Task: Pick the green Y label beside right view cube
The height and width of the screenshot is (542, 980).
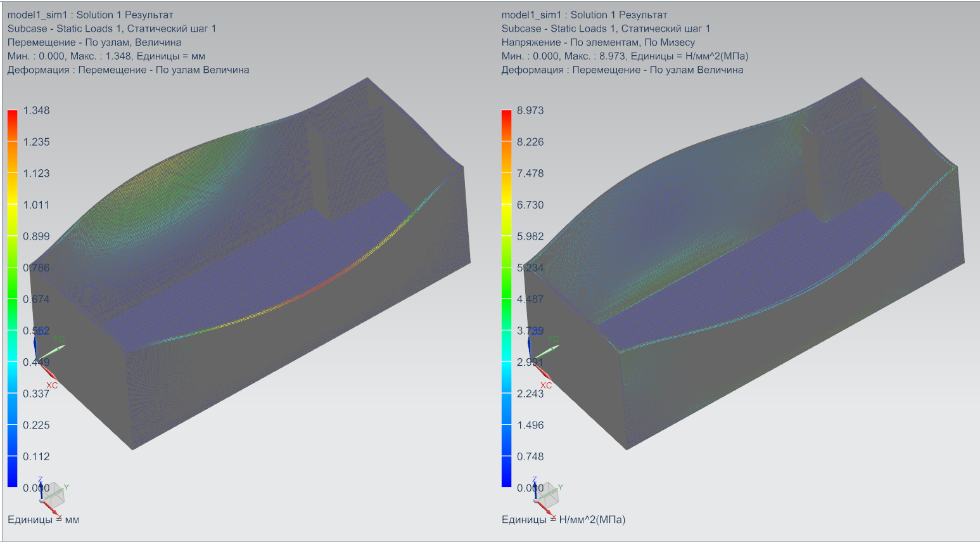Action: 560,487
